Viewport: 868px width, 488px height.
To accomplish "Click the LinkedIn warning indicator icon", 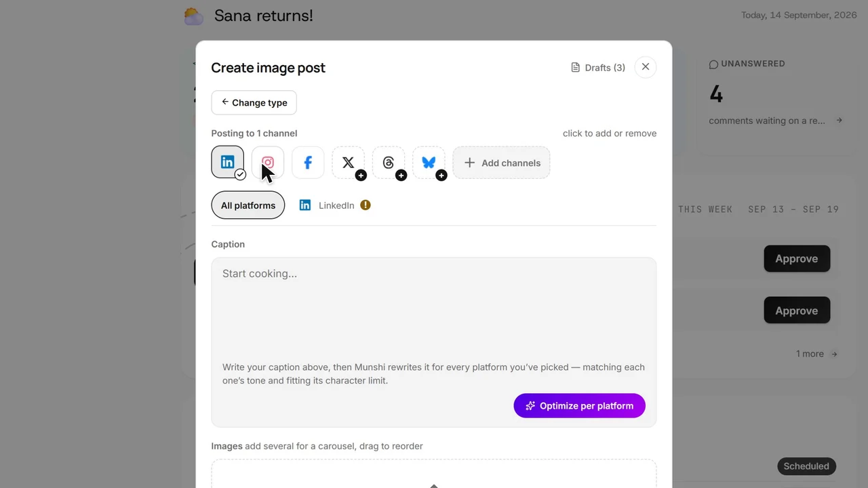I will tap(366, 205).
